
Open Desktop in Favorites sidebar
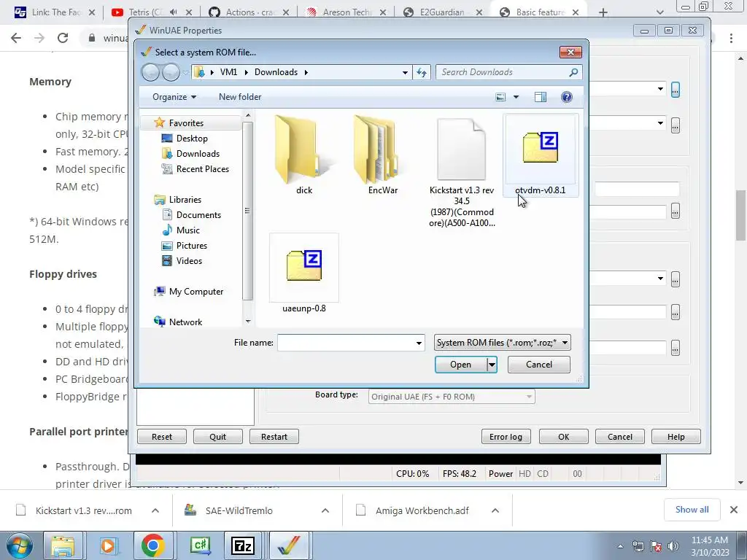[192, 138]
